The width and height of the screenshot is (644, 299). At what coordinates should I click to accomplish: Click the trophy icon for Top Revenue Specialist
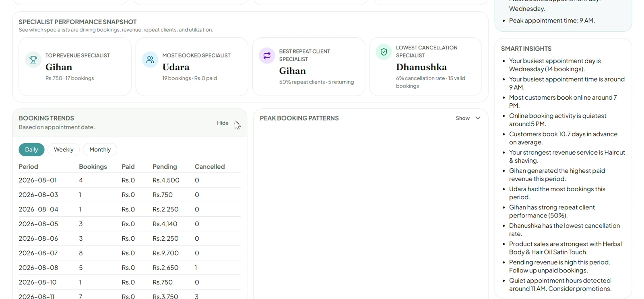(33, 59)
